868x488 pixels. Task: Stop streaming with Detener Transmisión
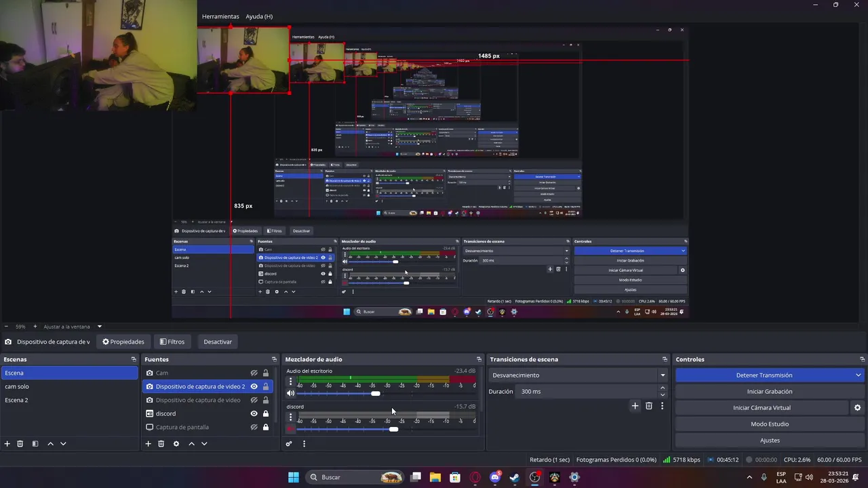coord(764,375)
